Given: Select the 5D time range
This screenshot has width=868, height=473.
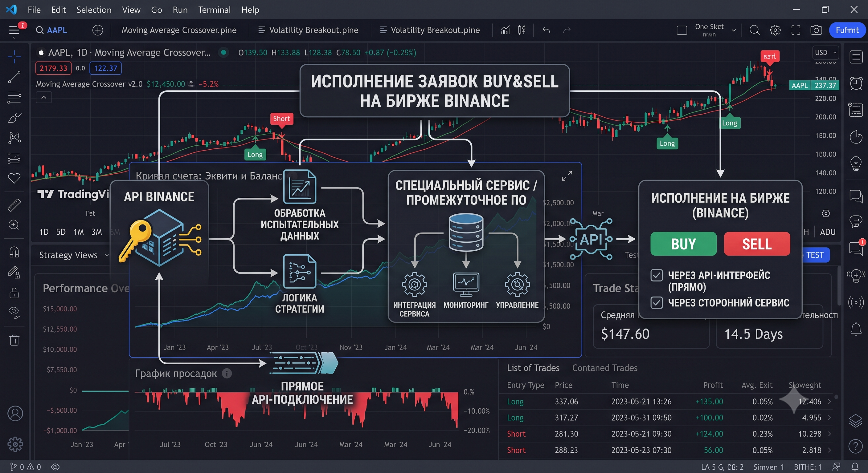Looking at the screenshot, I should point(61,232).
